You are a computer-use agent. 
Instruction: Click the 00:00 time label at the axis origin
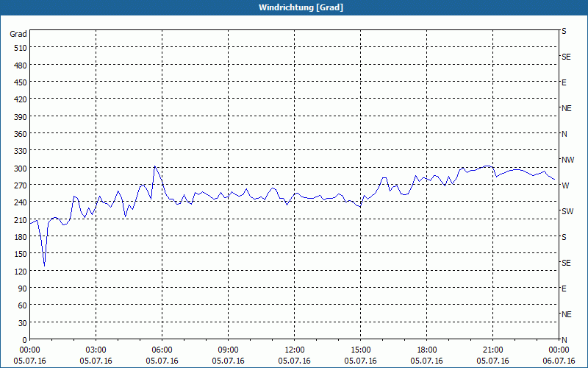tap(29, 350)
